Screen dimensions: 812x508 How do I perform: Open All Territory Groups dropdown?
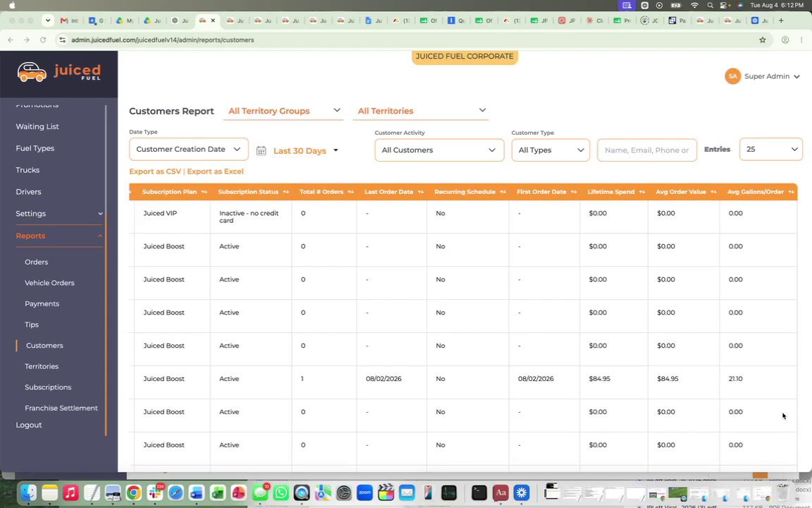pos(283,111)
